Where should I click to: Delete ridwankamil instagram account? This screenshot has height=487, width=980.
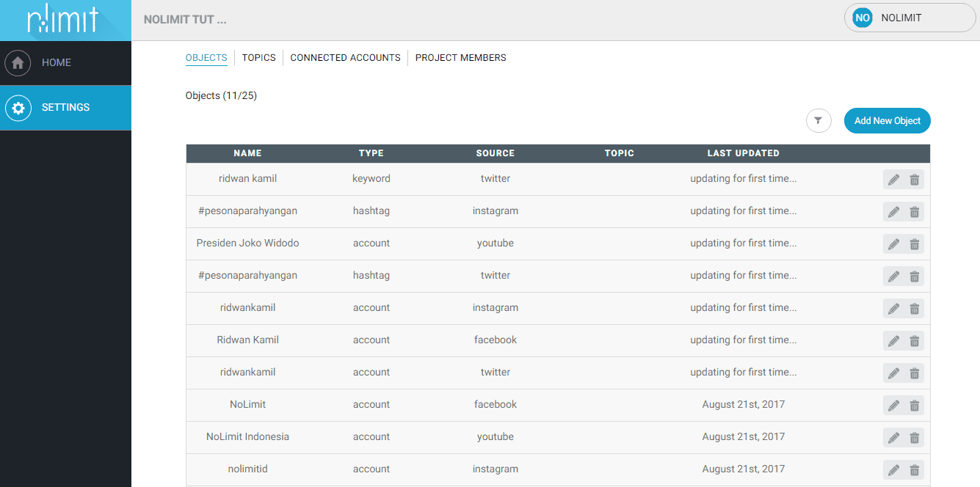coord(914,309)
